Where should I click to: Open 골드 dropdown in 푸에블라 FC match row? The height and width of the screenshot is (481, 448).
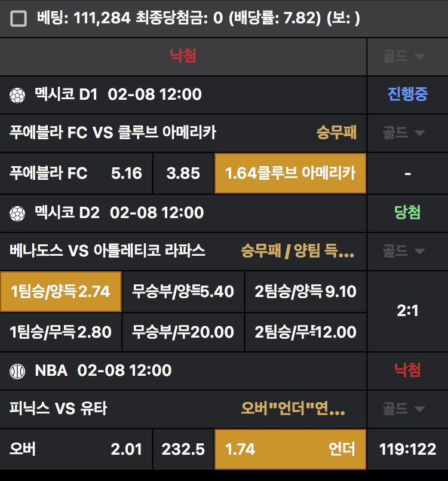click(404, 133)
